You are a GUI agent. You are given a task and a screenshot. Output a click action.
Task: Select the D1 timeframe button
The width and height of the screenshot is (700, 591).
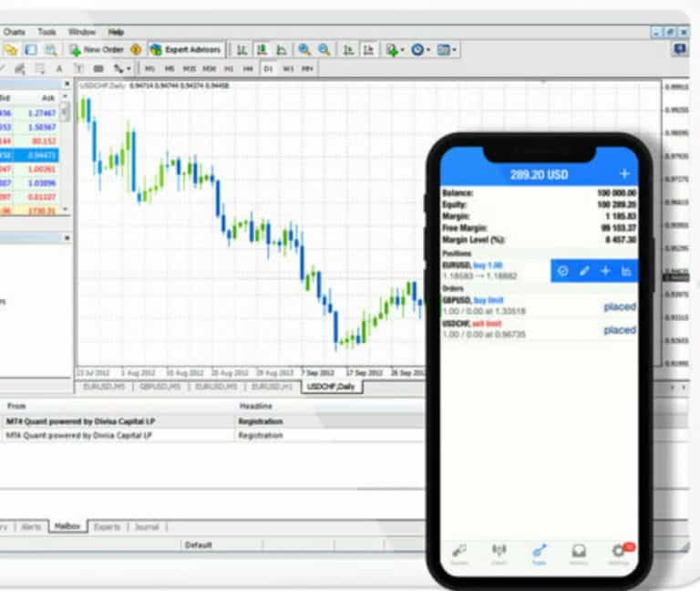pyautogui.click(x=268, y=68)
